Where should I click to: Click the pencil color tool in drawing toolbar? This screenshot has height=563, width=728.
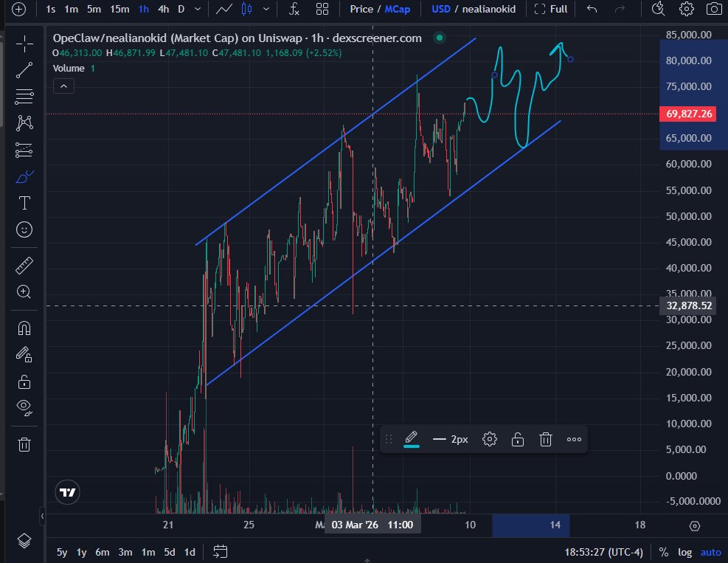[x=412, y=439]
